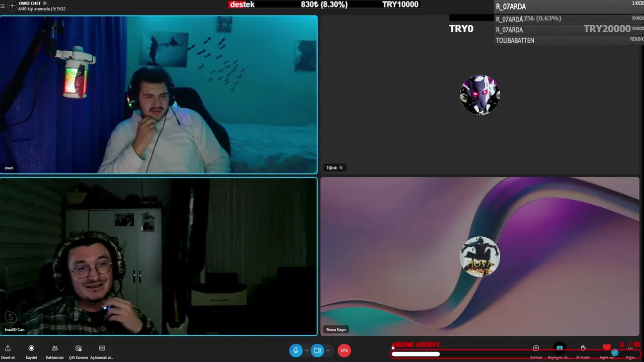The height and width of the screenshot is (362, 644).
Task: Select Inax00 Can's video tile
Action: 158,256
